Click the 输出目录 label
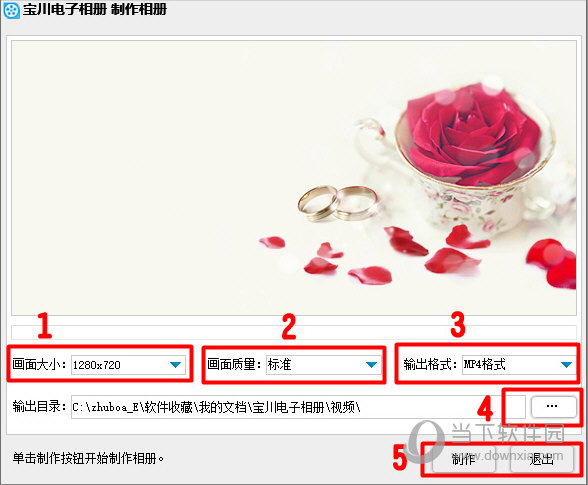Image resolution: width=588 pixels, height=485 pixels. coord(39,406)
